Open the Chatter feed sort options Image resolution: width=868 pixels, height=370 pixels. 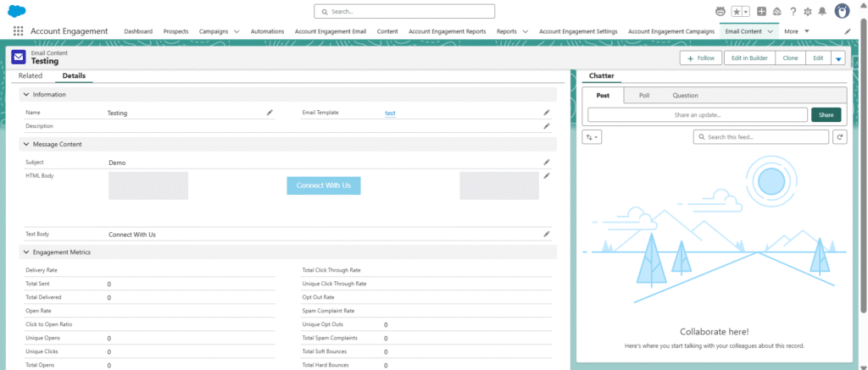coord(592,136)
